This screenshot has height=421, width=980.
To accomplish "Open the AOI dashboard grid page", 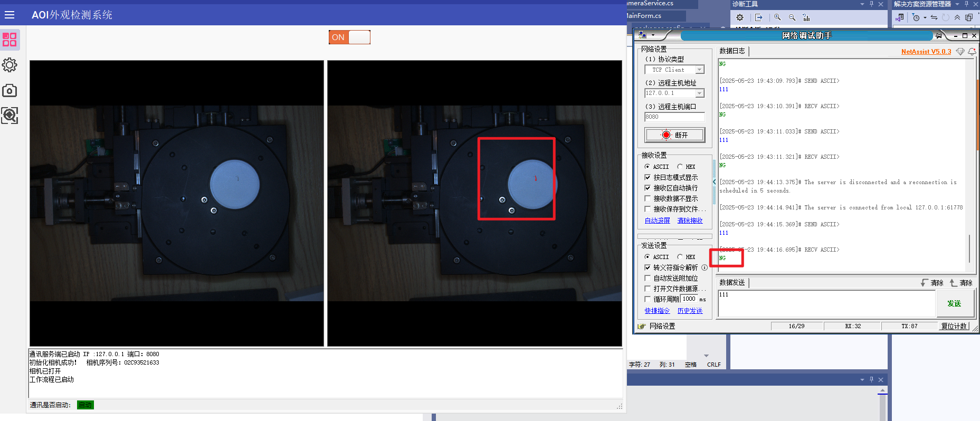I will tap(9, 40).
